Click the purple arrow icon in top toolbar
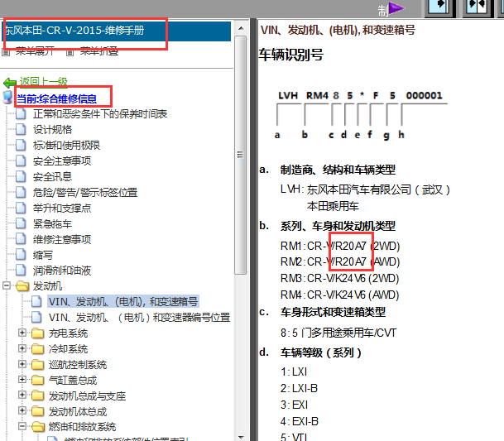This screenshot has width=504, height=441. click(x=396, y=8)
